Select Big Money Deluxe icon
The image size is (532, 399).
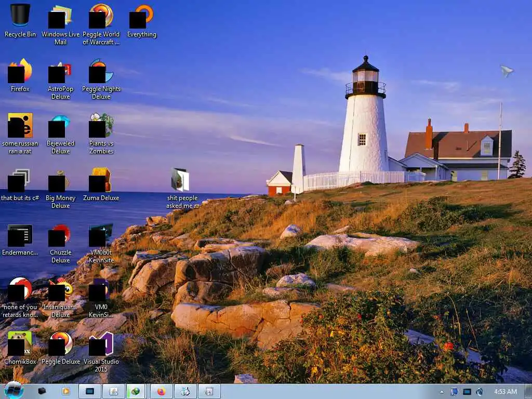(59, 181)
